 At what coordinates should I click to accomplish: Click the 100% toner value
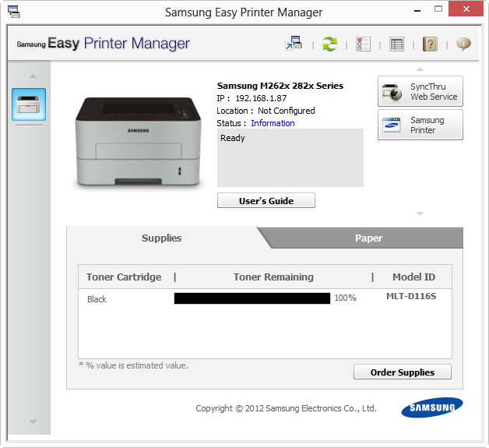pos(345,298)
